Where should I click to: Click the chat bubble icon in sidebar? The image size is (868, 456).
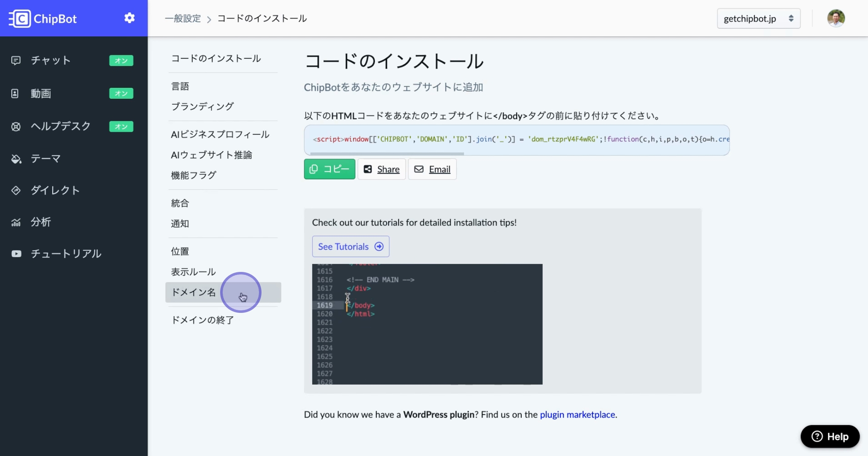pos(16,60)
